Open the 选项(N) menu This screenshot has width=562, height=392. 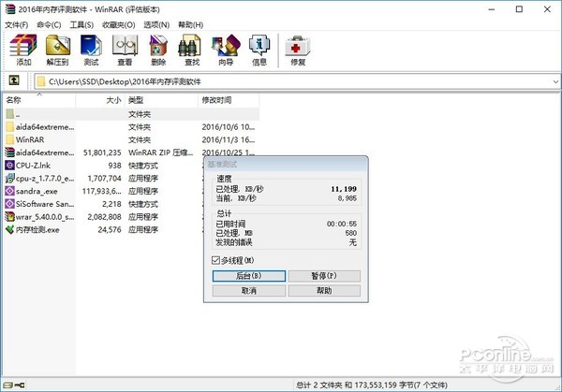(156, 24)
